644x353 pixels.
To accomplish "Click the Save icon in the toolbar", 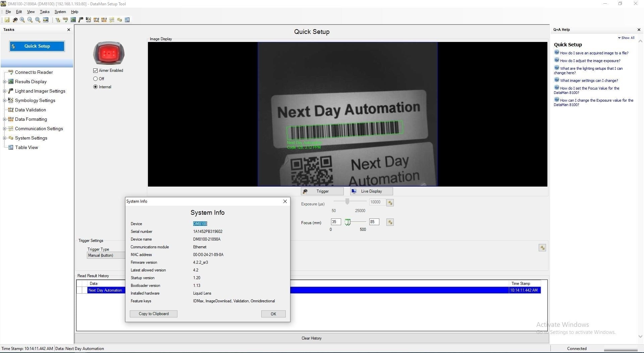I will pyautogui.click(x=7, y=20).
